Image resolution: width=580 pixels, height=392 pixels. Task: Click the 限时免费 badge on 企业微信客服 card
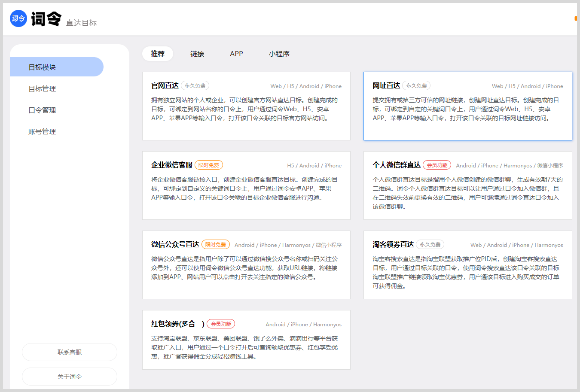209,164
